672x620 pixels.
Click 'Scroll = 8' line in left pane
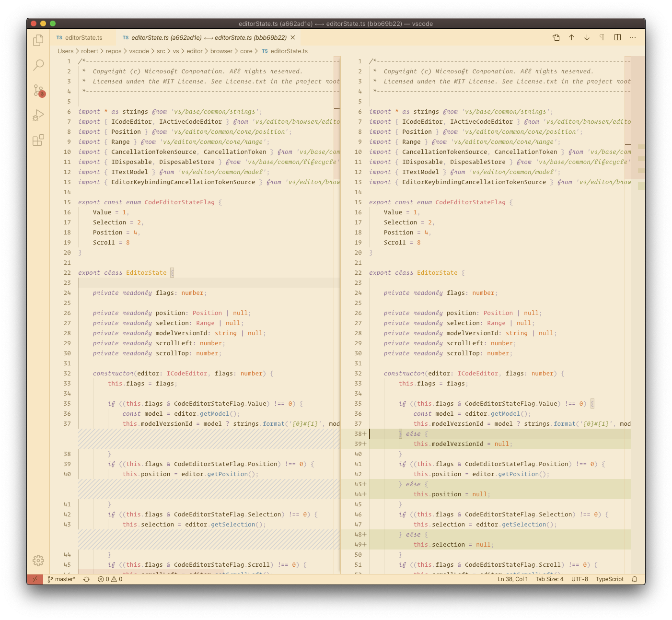111,242
